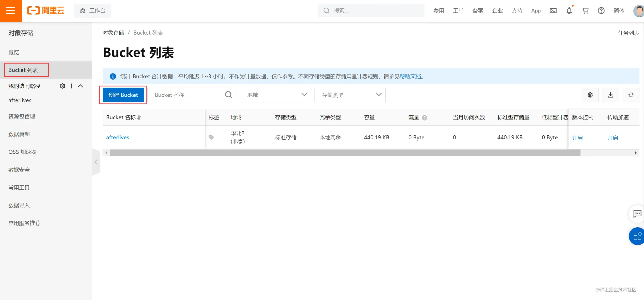644x300 pixels.
Task: Enable 版本控制 for afterlives
Action: click(577, 138)
